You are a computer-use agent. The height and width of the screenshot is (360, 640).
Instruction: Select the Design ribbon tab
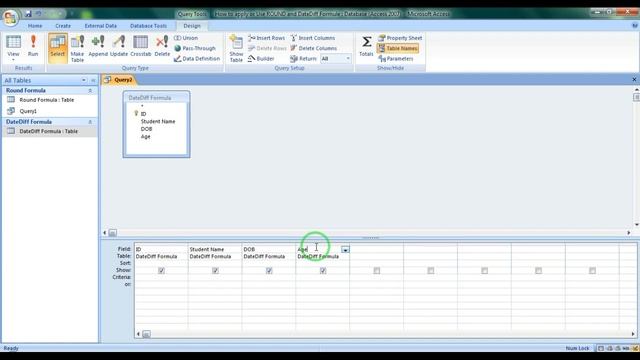click(x=192, y=26)
